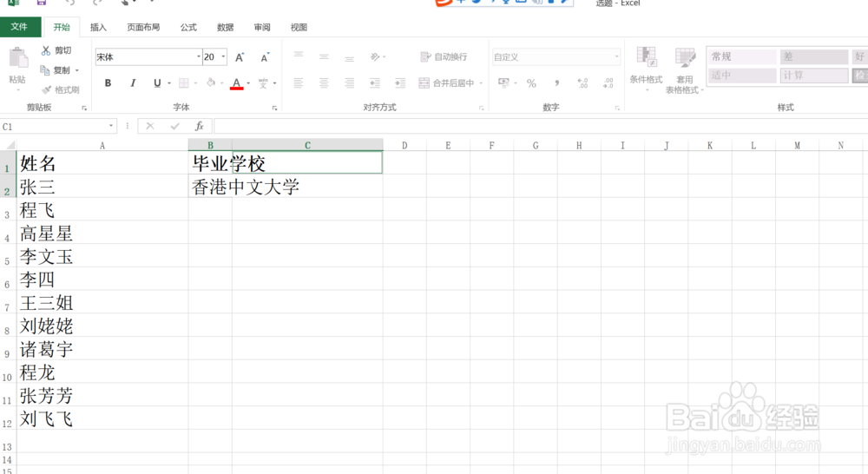Open Alignment (对齐方式) dialog launcher
The image size is (868, 474).
[x=481, y=108]
